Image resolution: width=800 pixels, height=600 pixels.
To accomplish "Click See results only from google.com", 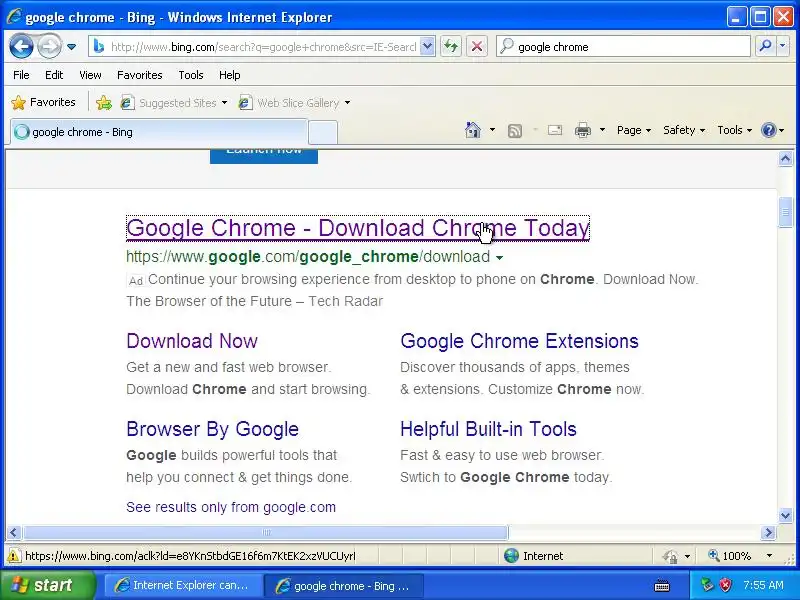I will 231,507.
